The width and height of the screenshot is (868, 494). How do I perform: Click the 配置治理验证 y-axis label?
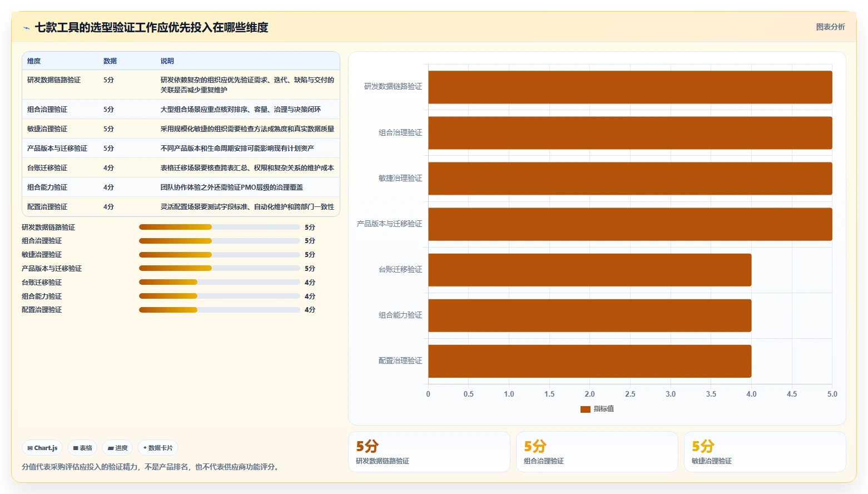pyautogui.click(x=400, y=360)
